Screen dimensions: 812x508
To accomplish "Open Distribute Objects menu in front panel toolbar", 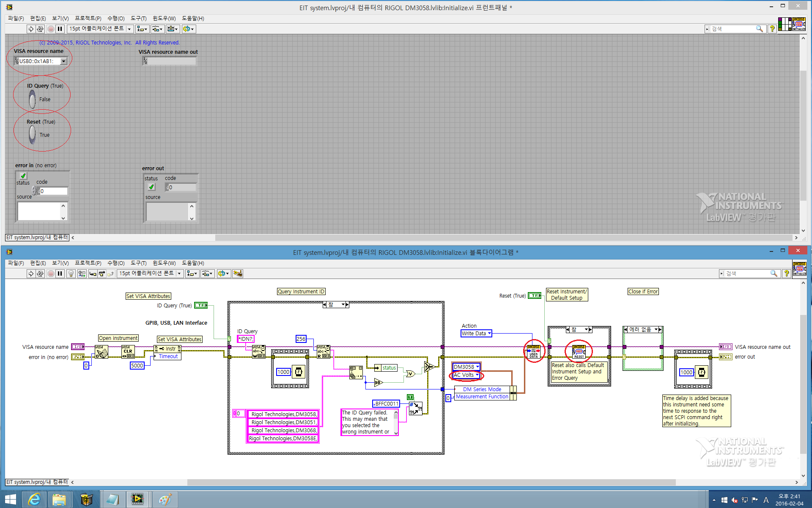I will tap(158, 29).
